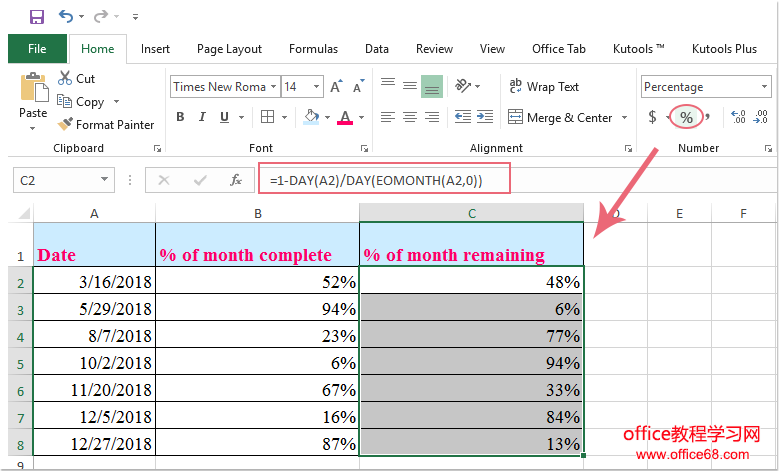Select Middle Align icon

(x=410, y=86)
